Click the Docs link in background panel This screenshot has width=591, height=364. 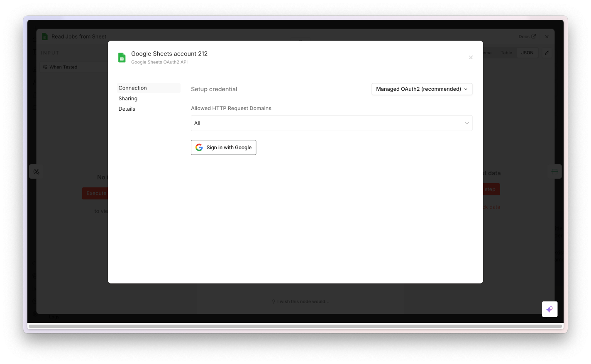click(527, 36)
